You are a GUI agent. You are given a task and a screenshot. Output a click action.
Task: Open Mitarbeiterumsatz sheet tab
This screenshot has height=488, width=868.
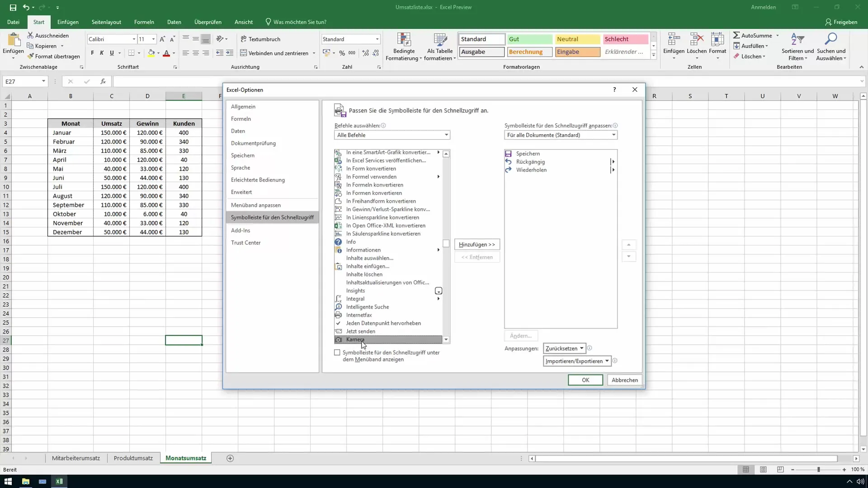coord(76,458)
